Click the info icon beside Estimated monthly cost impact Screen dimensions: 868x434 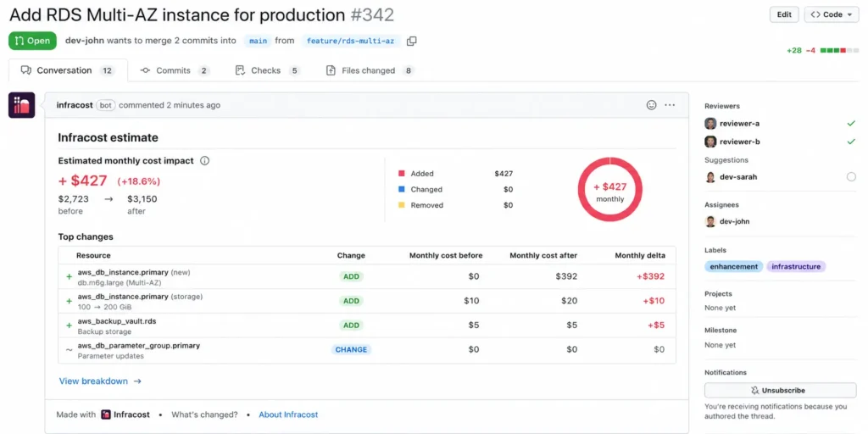(x=205, y=161)
